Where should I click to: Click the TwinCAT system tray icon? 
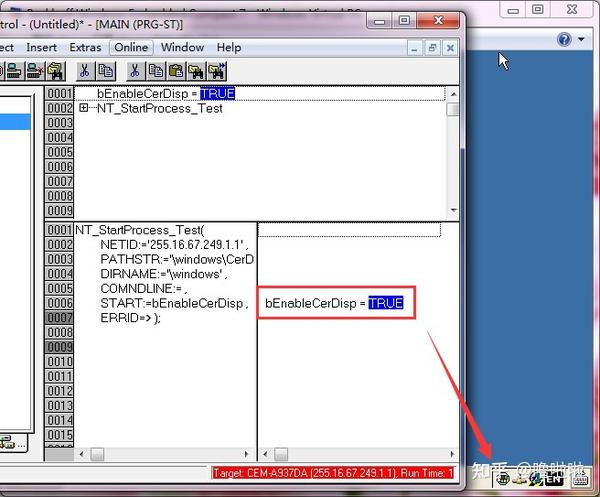tap(504, 479)
